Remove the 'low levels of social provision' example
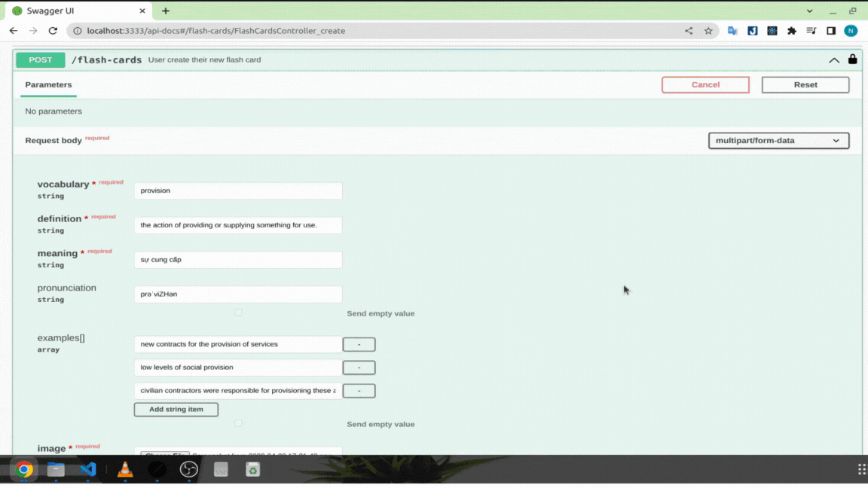The height and width of the screenshot is (488, 868). coord(359,368)
